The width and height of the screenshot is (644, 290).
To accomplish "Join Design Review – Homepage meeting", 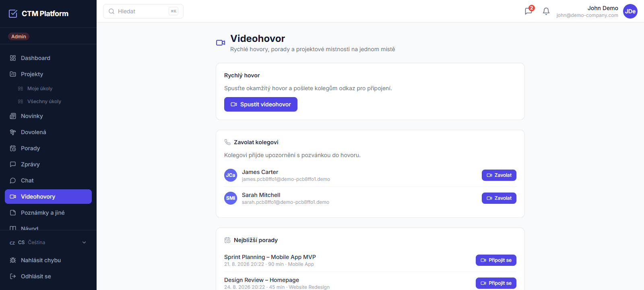I will (x=496, y=283).
